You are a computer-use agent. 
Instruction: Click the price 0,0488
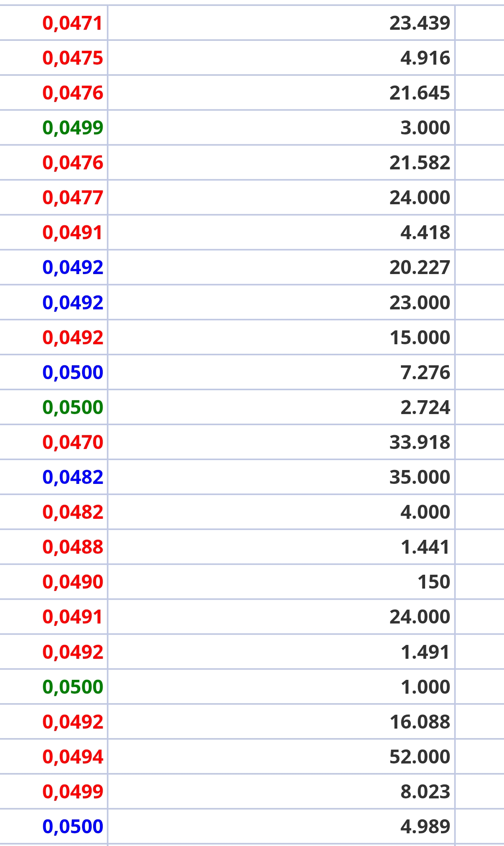coord(73,547)
